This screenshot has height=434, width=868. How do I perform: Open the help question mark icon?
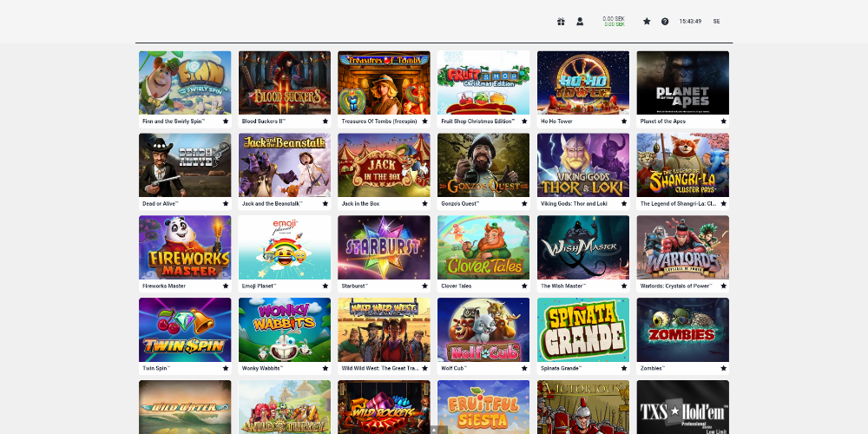point(665,22)
